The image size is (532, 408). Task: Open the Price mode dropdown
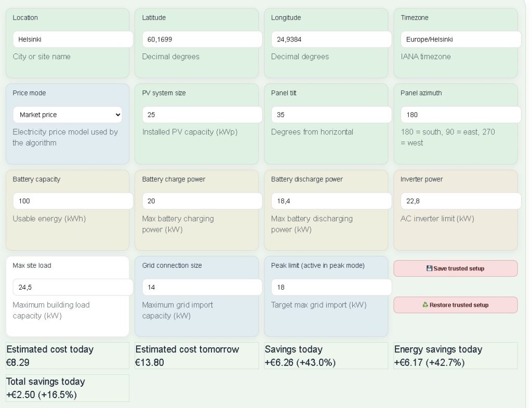68,115
